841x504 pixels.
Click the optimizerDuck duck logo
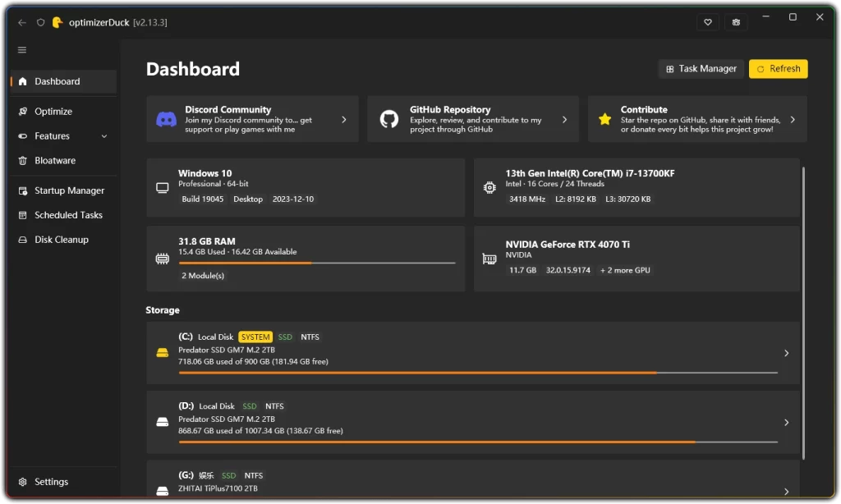click(57, 22)
